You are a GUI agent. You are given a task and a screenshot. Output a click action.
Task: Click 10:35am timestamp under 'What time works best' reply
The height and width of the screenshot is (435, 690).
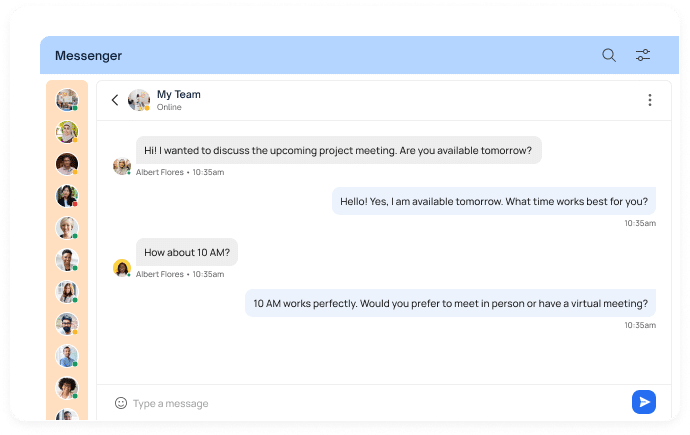pos(640,223)
